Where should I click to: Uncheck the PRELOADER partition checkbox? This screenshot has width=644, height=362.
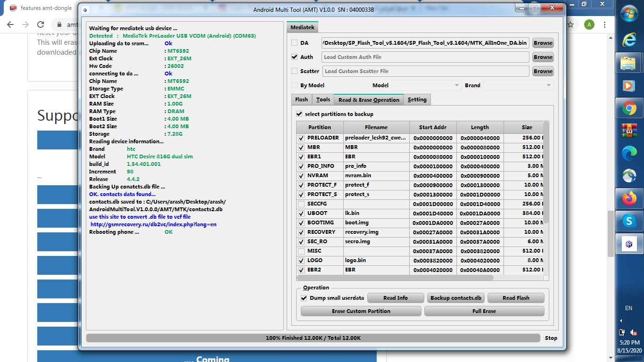coord(301,138)
